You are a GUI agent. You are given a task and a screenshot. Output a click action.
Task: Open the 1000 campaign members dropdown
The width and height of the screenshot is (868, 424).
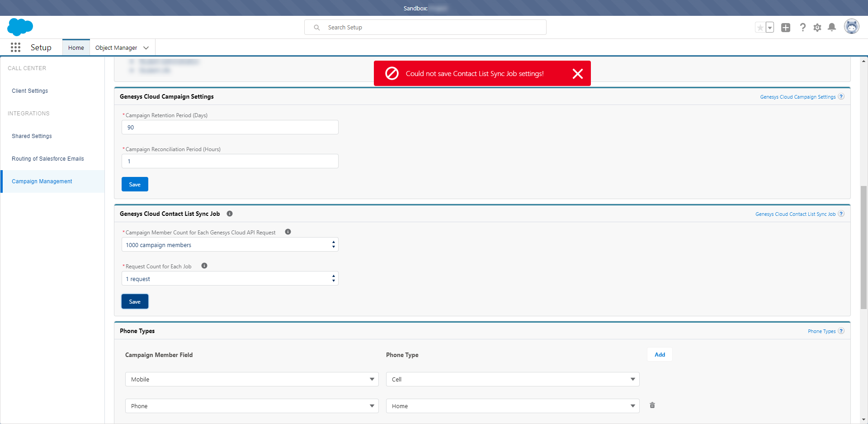click(230, 245)
